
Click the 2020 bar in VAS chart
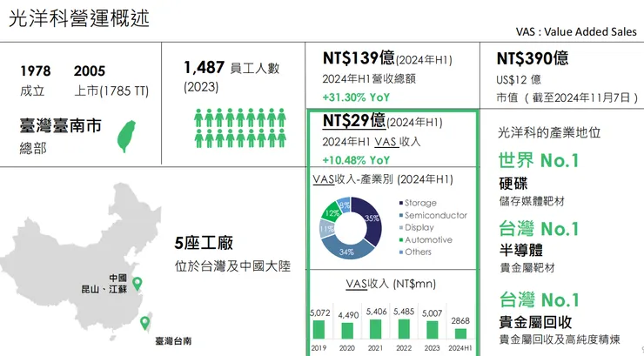(x=347, y=331)
